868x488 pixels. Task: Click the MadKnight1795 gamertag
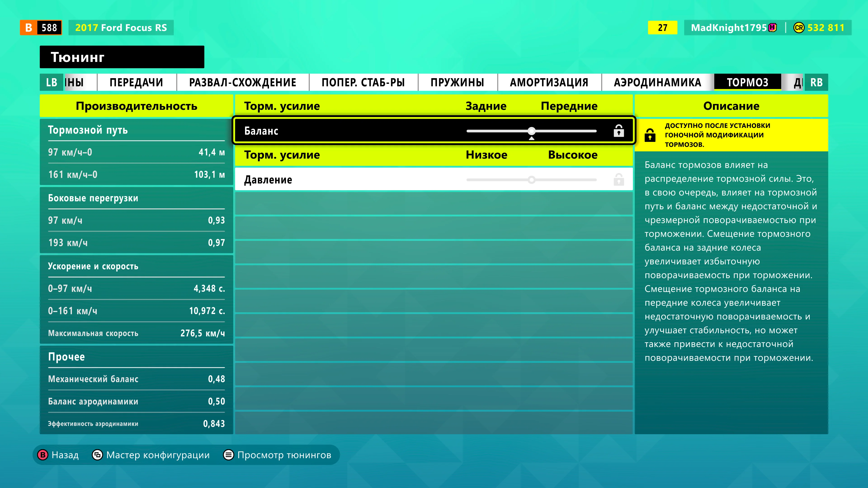[729, 28]
